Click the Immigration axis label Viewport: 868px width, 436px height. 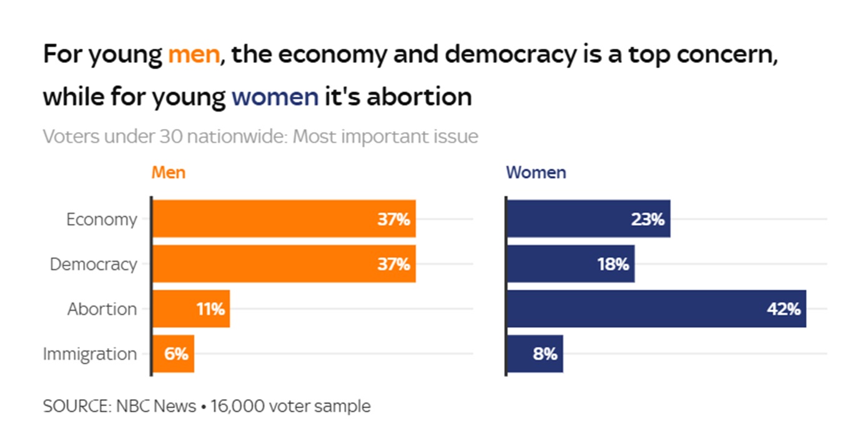(x=90, y=354)
